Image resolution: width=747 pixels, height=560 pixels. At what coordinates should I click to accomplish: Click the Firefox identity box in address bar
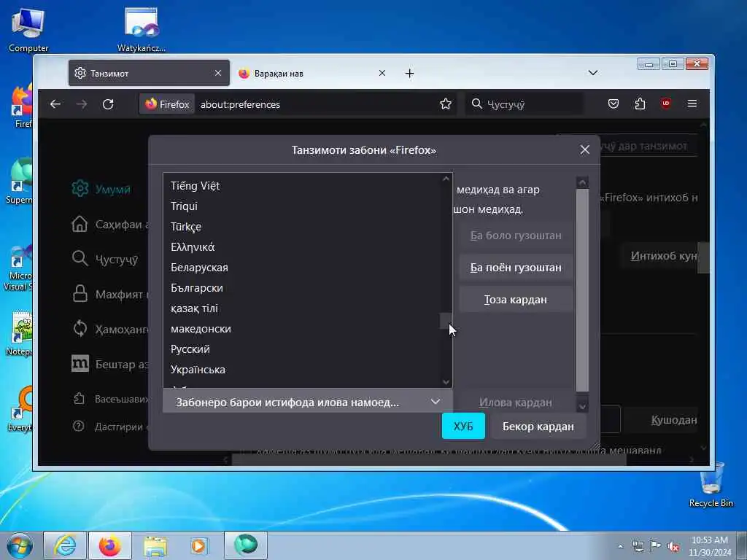167,104
